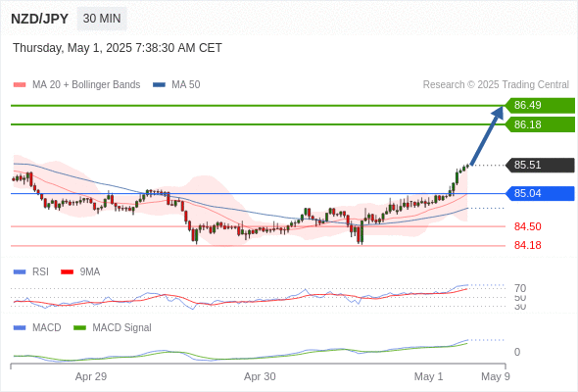Toggle MA 20 + Bollinger Bands legend label

tap(86, 85)
